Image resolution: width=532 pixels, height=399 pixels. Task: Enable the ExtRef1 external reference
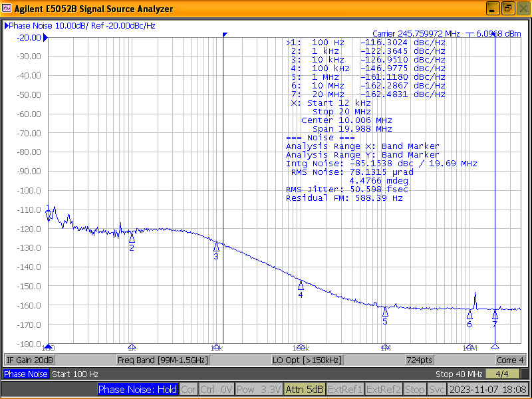(347, 389)
